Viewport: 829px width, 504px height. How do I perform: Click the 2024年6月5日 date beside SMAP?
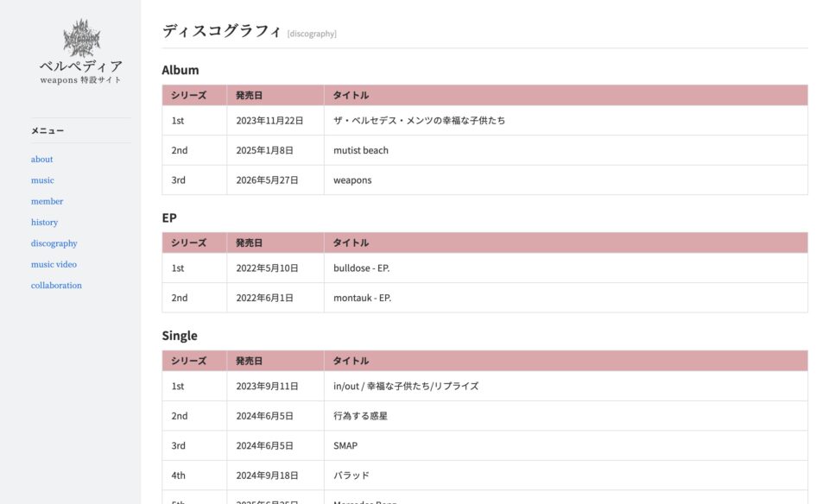265,446
